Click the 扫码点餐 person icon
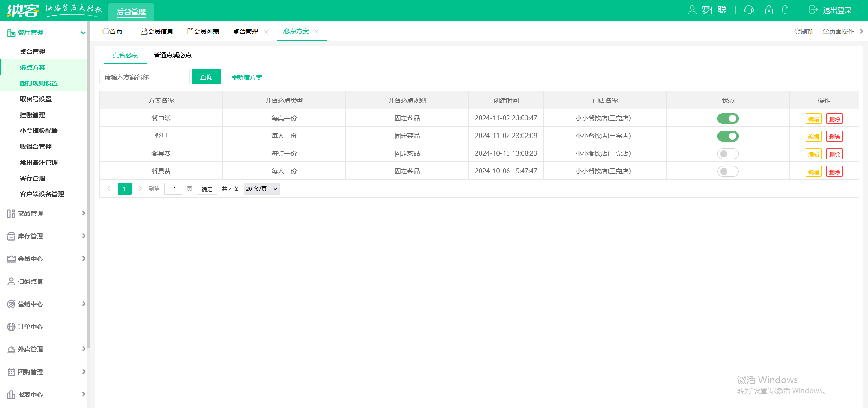 tap(11, 281)
